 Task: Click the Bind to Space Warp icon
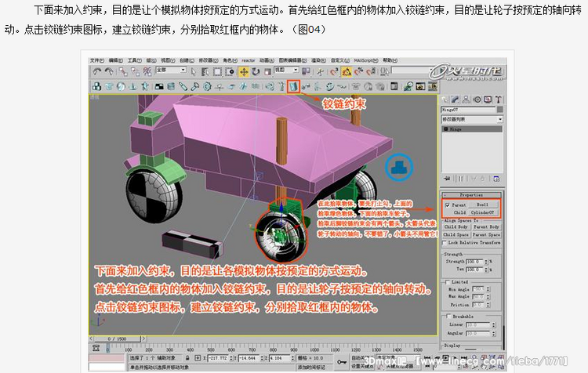tap(147, 71)
